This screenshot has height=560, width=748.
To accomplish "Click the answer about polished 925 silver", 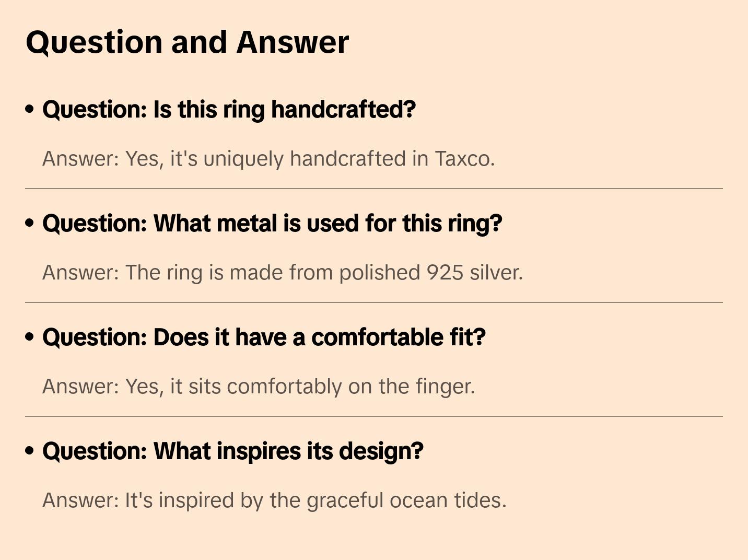I will tap(282, 273).
